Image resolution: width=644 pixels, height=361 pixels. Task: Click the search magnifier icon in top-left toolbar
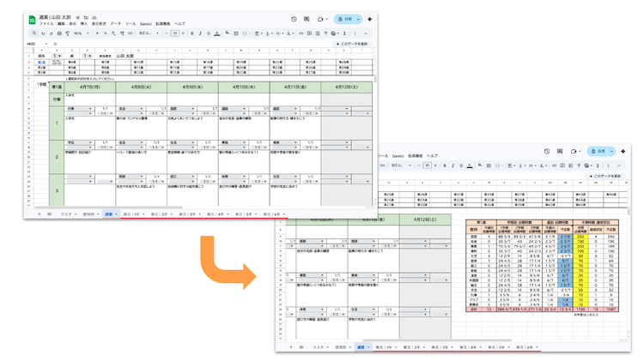pyautogui.click(x=34, y=33)
